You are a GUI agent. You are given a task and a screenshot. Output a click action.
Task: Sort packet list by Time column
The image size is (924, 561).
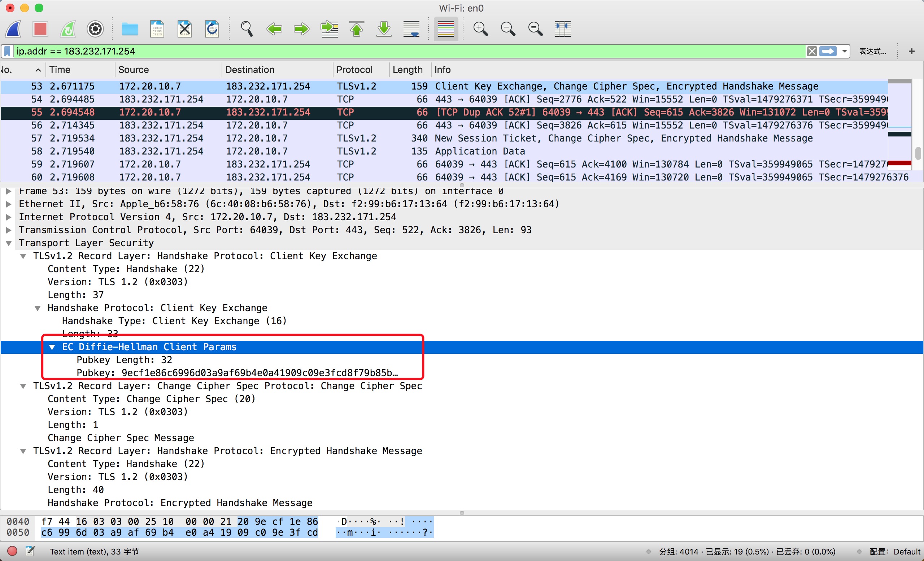(60, 70)
